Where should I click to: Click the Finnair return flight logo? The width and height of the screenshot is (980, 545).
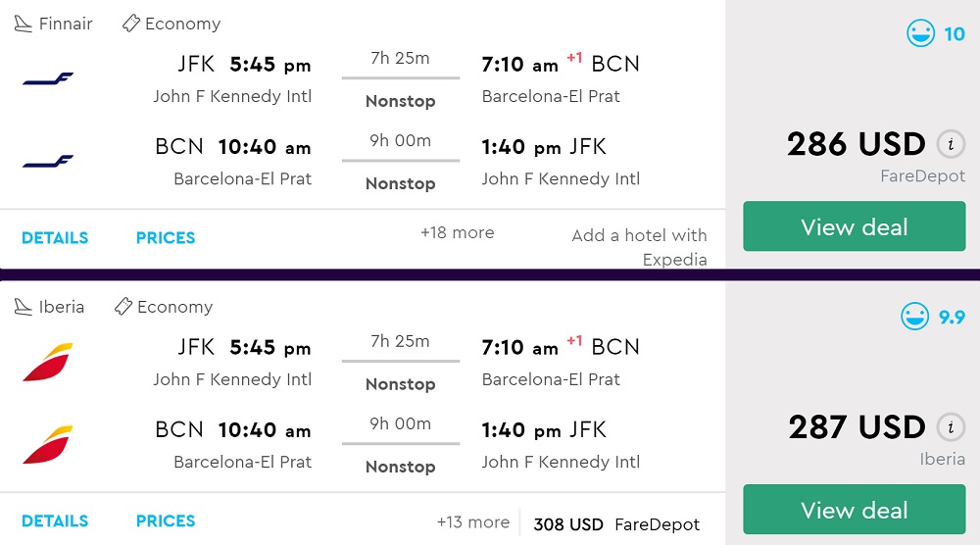click(48, 162)
